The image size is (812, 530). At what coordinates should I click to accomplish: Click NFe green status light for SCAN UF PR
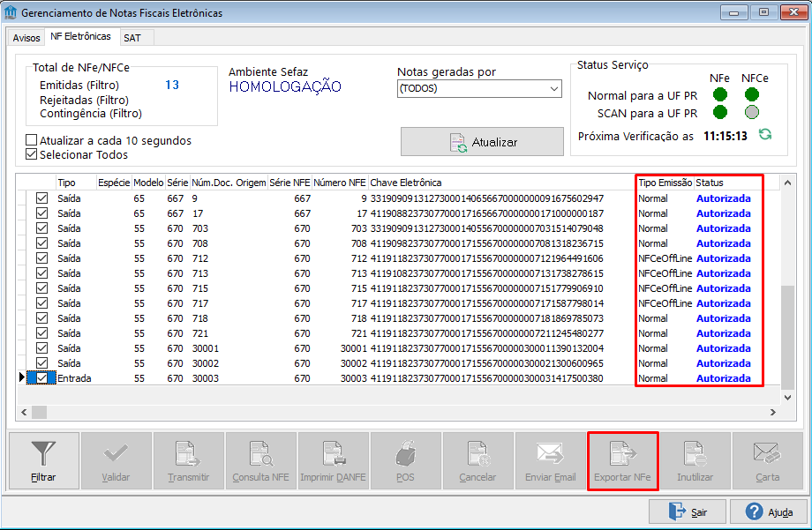coord(720,112)
